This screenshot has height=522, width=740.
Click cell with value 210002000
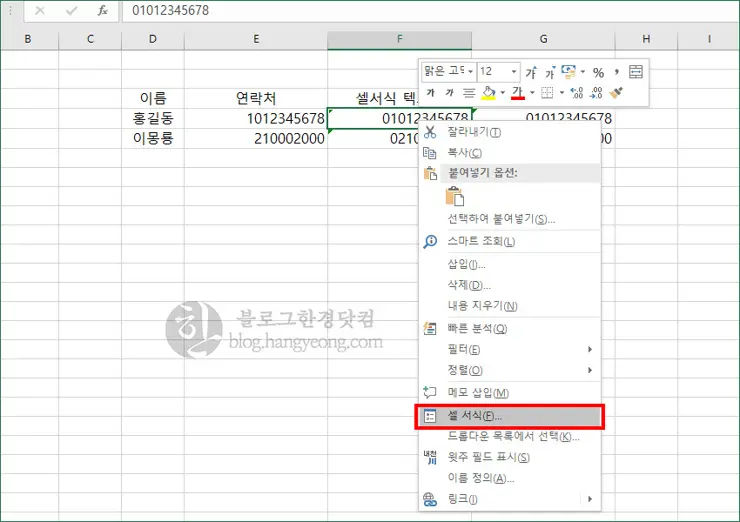(256, 138)
